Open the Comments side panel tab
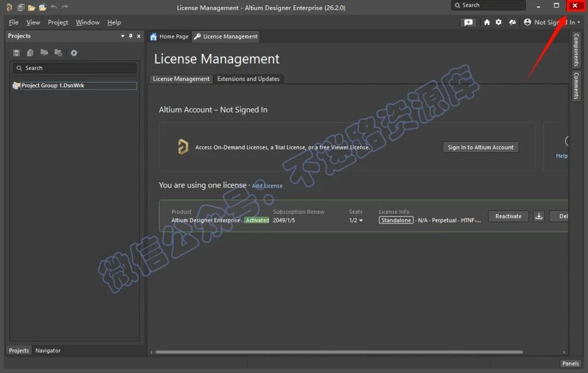The width and height of the screenshot is (588, 373). click(x=577, y=86)
